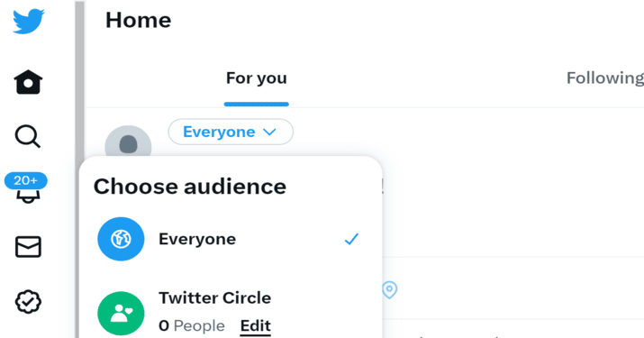Click the chevron arrow next to Everyone
This screenshot has width=644, height=338.
pos(269,132)
